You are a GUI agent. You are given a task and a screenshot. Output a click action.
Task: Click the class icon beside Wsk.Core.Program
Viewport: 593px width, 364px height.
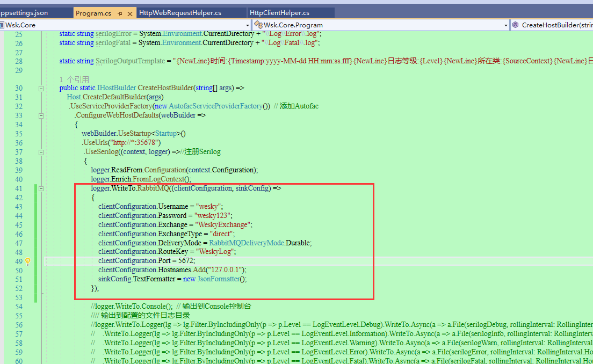258,25
